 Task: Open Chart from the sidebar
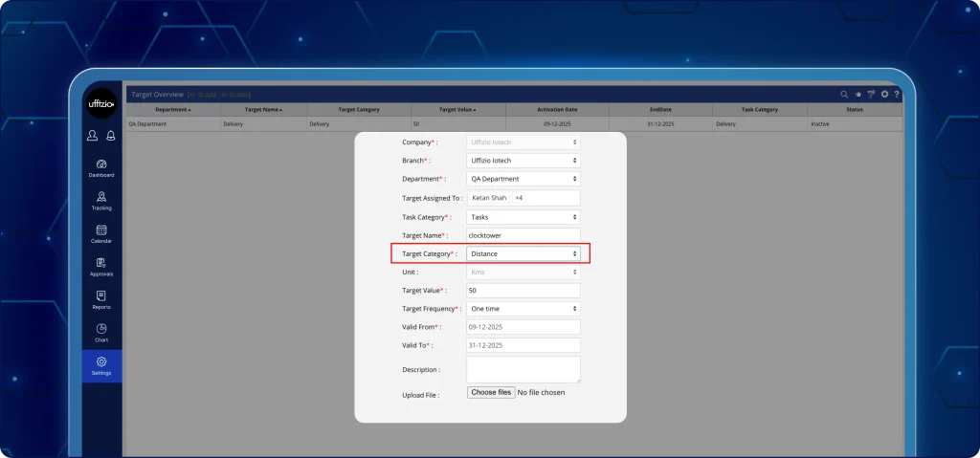pos(101,333)
